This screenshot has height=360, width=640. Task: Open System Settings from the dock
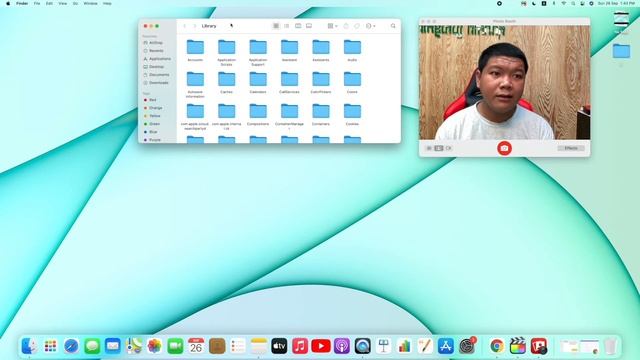click(467, 346)
